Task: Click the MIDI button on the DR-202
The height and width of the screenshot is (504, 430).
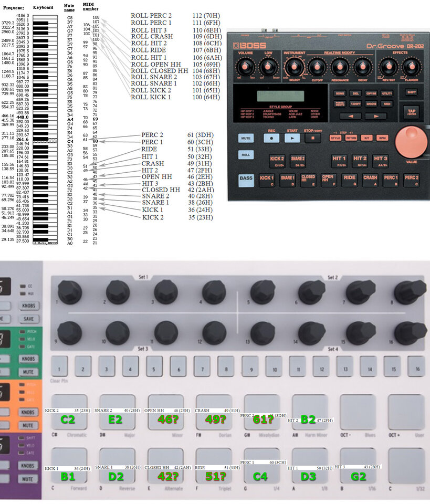Action: (x=387, y=104)
